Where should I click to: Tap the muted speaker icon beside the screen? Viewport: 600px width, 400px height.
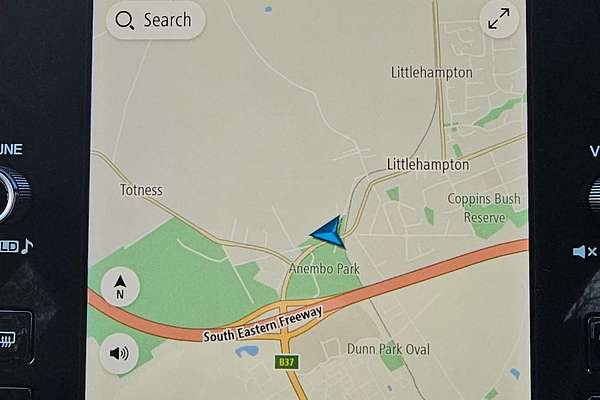click(584, 251)
